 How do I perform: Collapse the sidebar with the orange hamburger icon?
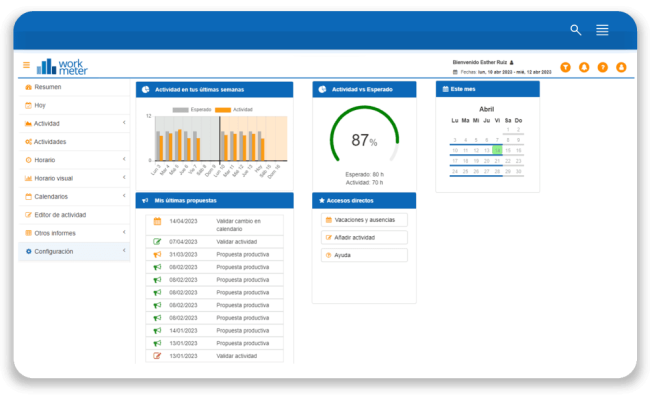click(27, 65)
